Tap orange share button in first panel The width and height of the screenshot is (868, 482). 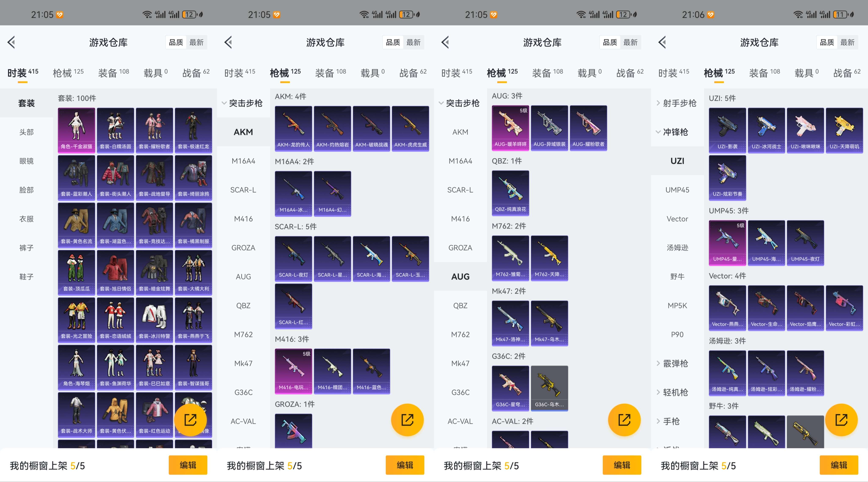pos(190,420)
